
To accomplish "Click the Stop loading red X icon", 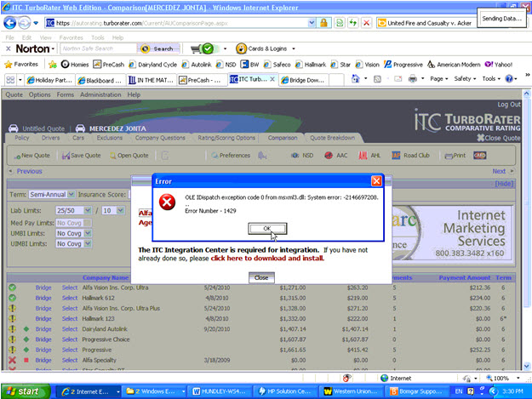I will [x=366, y=23].
